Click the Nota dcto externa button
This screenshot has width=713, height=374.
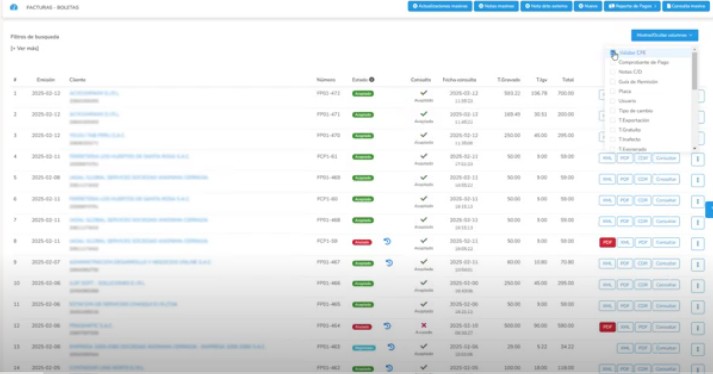546,6
